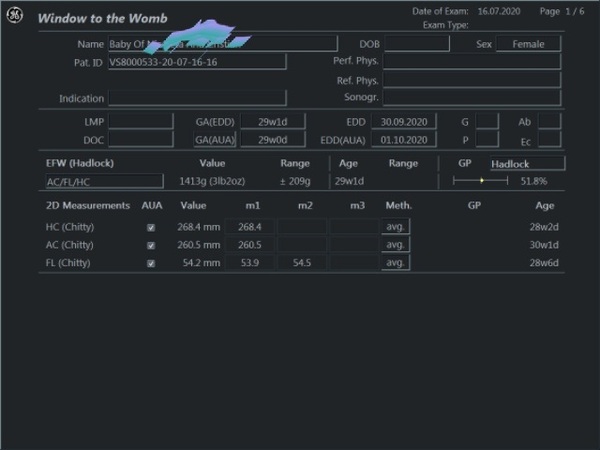The width and height of the screenshot is (600, 450).
Task: Open the AC row avg. method selector
Action: (x=396, y=245)
